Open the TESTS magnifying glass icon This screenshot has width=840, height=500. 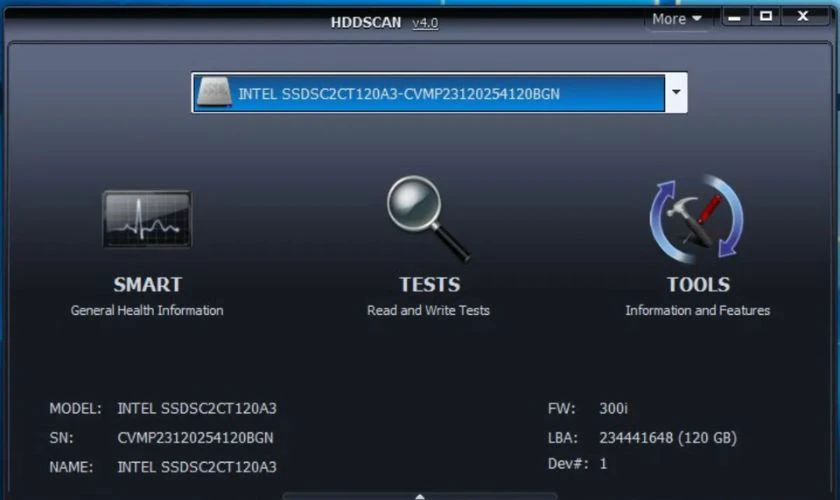click(428, 219)
